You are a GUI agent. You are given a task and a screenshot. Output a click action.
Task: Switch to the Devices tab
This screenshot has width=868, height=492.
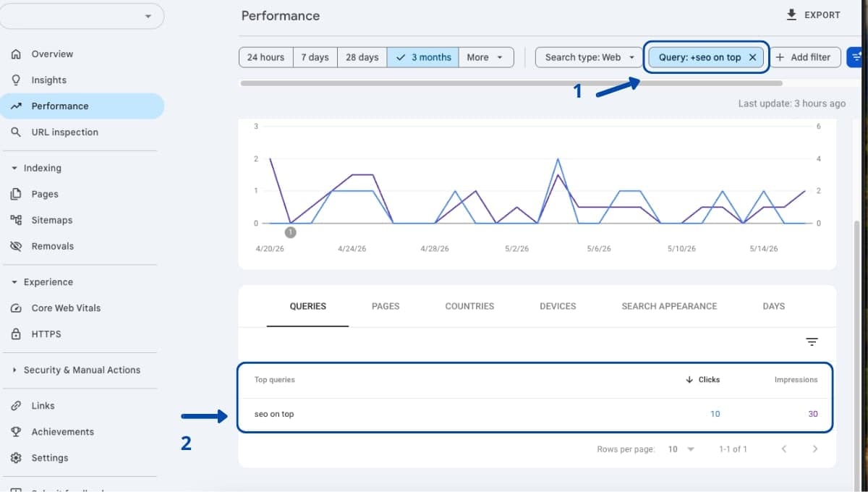pos(558,306)
